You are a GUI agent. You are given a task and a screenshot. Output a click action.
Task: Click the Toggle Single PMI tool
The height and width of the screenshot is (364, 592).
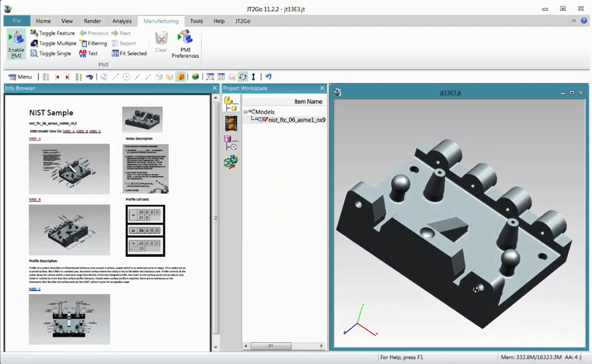tap(51, 53)
